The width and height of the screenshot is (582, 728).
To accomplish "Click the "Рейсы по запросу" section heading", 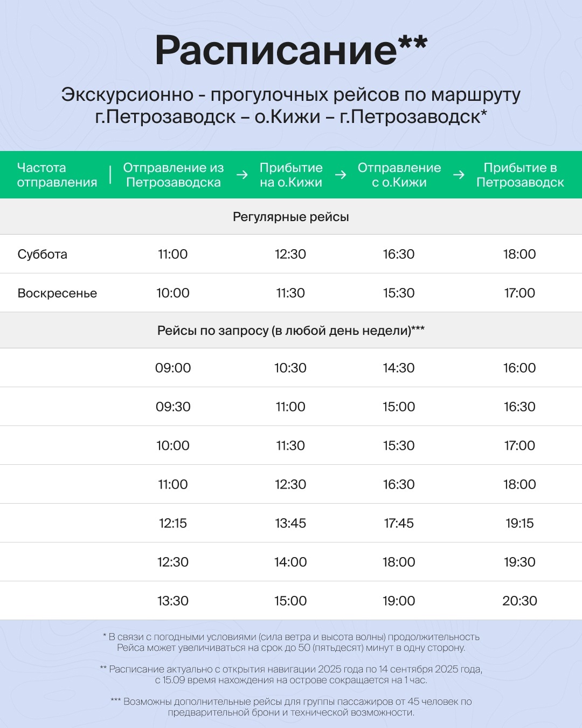I will pyautogui.click(x=291, y=331).
